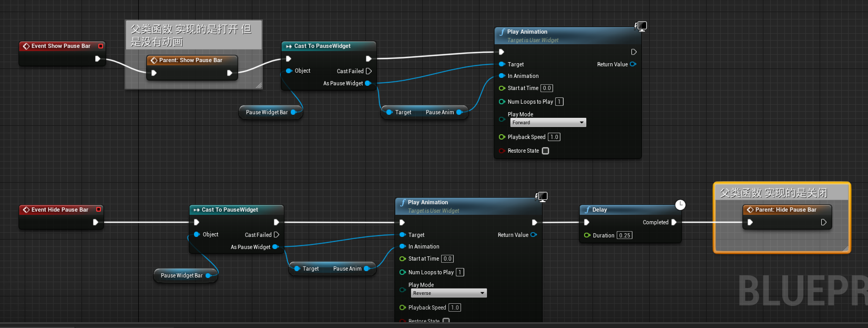Edit the Duration field 0.25 on Delay node
Image resolution: width=868 pixels, height=328 pixels.
pyautogui.click(x=625, y=235)
